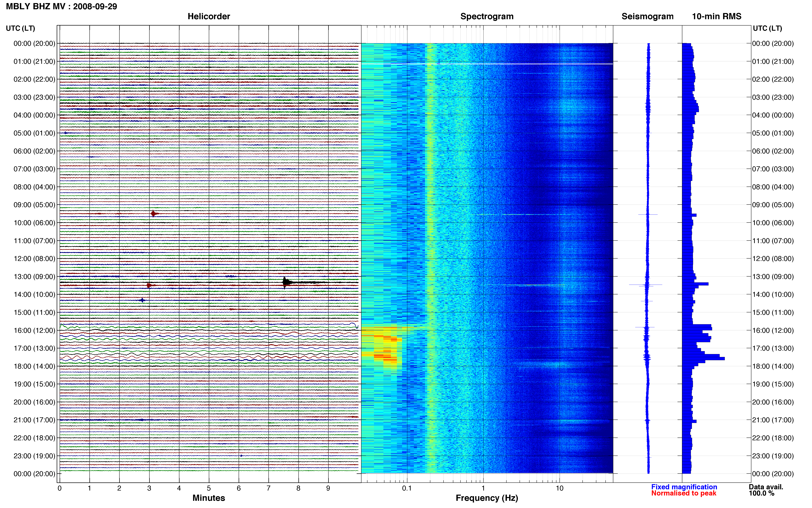
Task: Click the "Fixed magnification" legend text
Action: click(684, 487)
